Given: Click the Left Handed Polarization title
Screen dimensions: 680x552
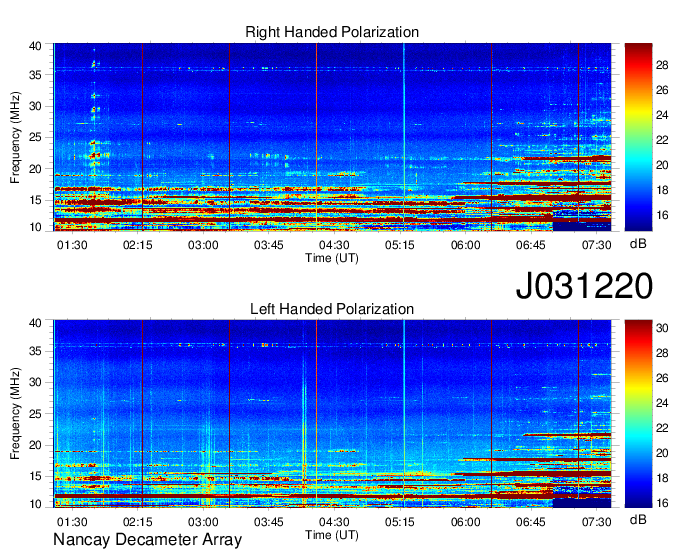Looking at the screenshot, I should [332, 309].
